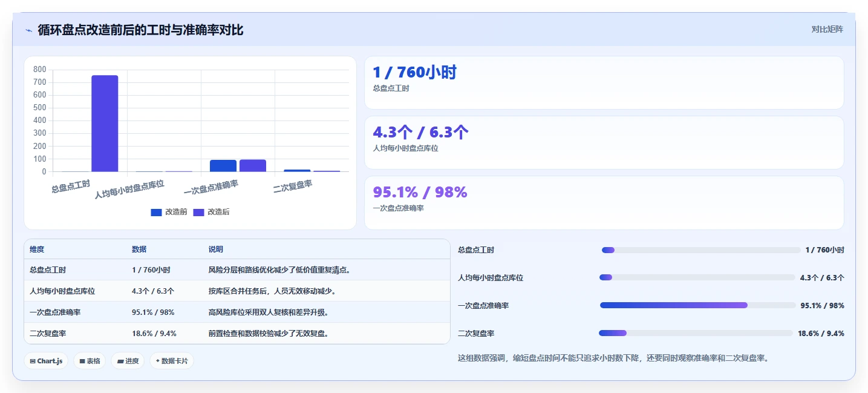This screenshot has height=393, width=868.
Task: Click the tall 总盘点工时 改造后 bar
Action: 105,124
